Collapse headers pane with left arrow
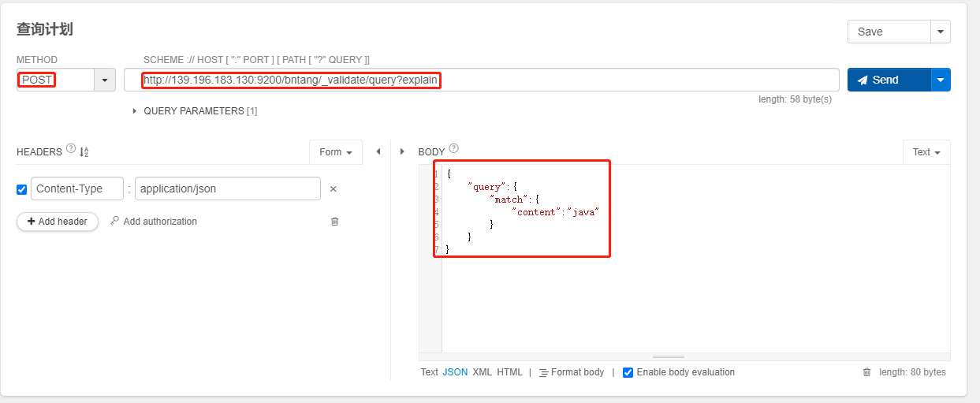980x403 pixels. point(378,151)
